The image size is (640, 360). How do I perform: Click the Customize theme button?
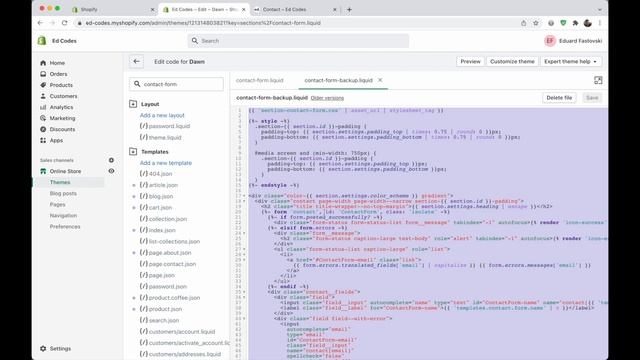(512, 62)
